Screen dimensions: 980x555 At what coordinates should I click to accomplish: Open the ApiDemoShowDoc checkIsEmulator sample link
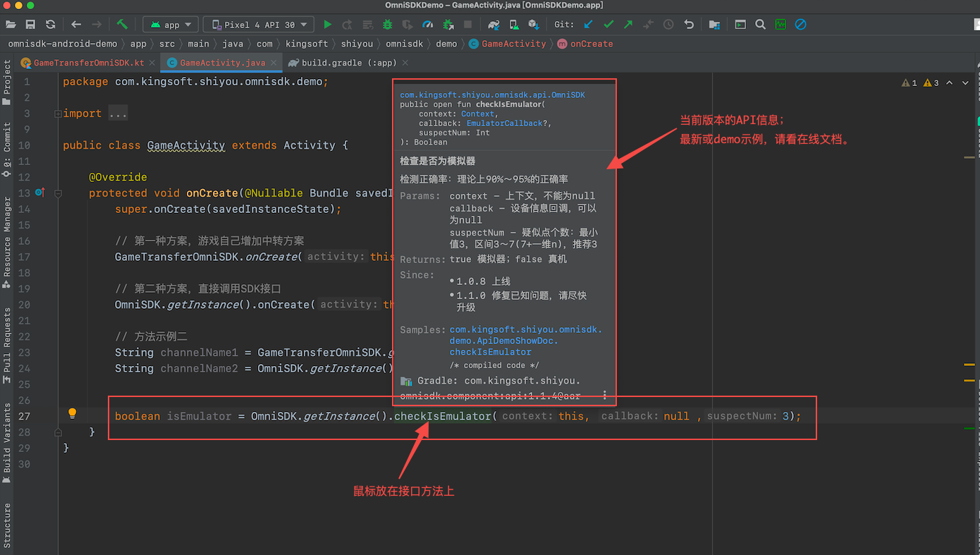click(526, 341)
